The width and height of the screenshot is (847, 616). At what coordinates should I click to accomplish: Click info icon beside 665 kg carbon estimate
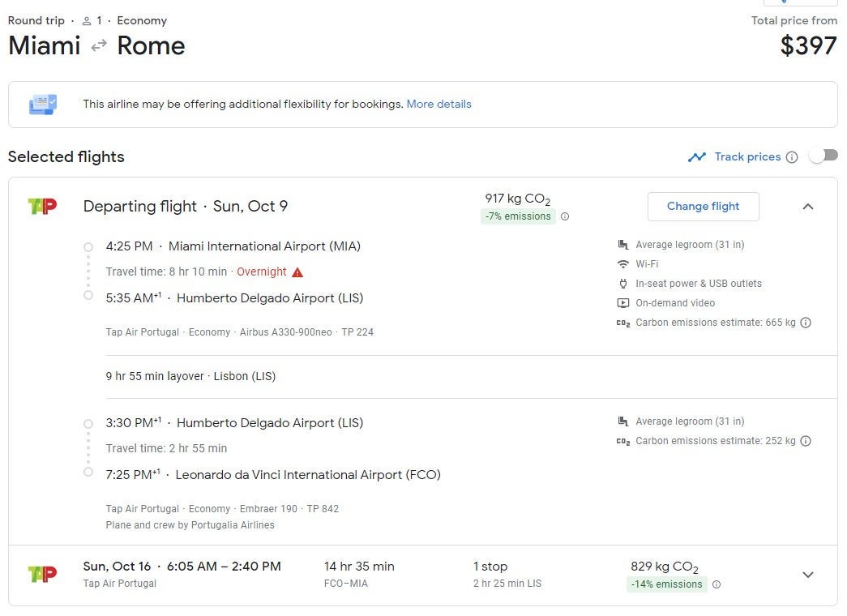(806, 323)
